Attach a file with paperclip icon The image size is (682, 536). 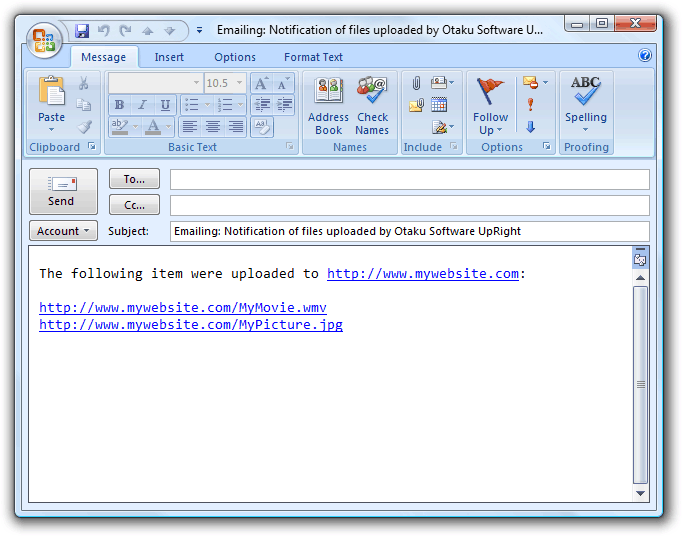coord(416,83)
